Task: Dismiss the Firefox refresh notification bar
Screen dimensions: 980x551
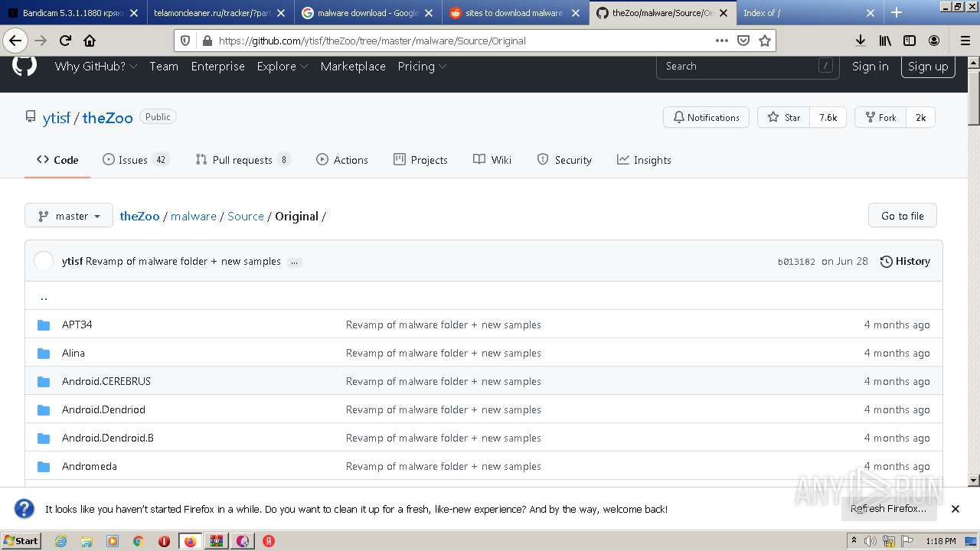Action: pos(955,509)
